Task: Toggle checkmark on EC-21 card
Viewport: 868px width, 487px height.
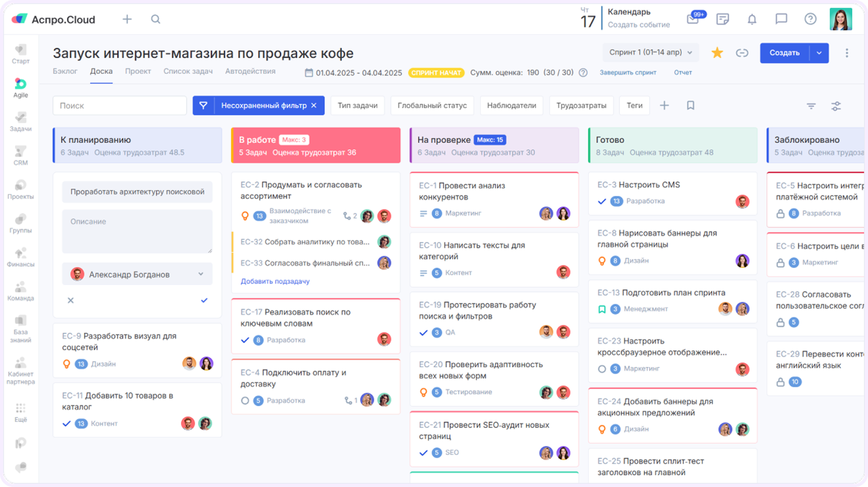Action: click(x=424, y=452)
